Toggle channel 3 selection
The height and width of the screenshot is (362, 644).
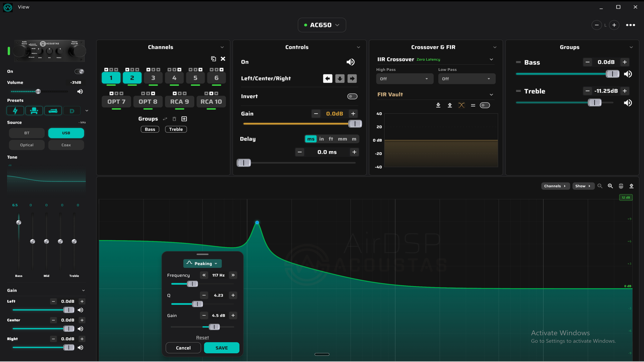(x=153, y=78)
